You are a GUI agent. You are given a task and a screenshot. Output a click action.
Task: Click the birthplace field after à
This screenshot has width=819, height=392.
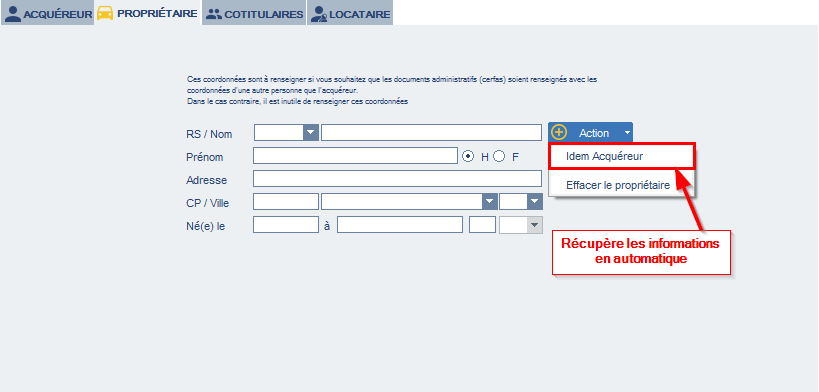400,225
